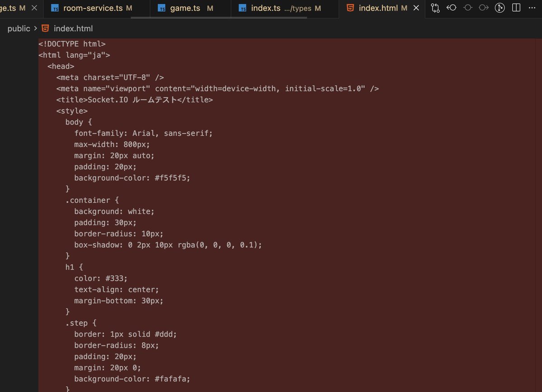542x392 pixels.
Task: Go to previous change arrow icon
Action: pyautogui.click(x=451, y=8)
